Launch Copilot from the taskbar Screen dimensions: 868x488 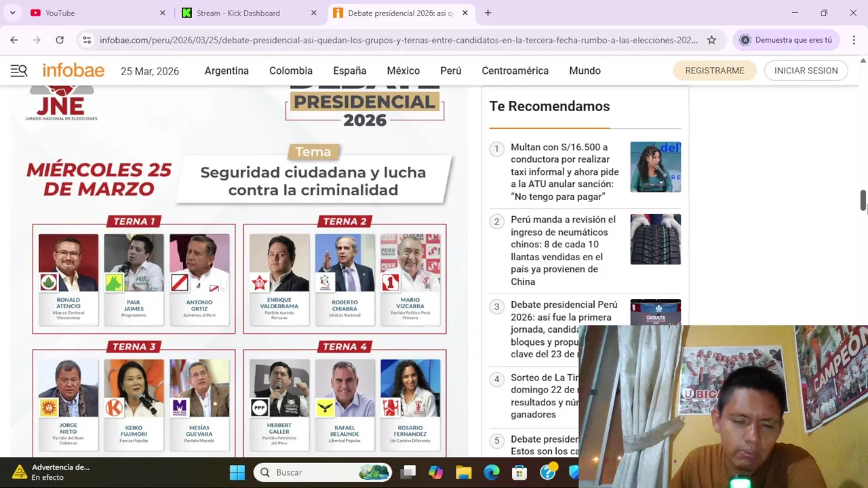click(x=435, y=472)
